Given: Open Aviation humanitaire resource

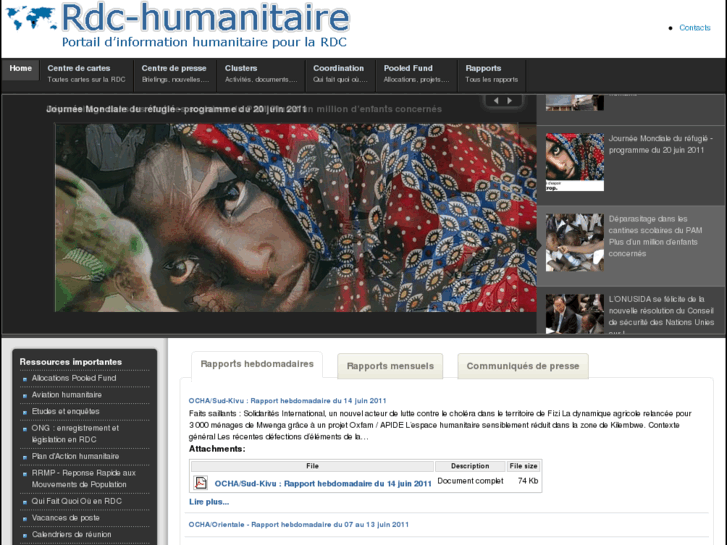Looking at the screenshot, I should pos(66,395).
